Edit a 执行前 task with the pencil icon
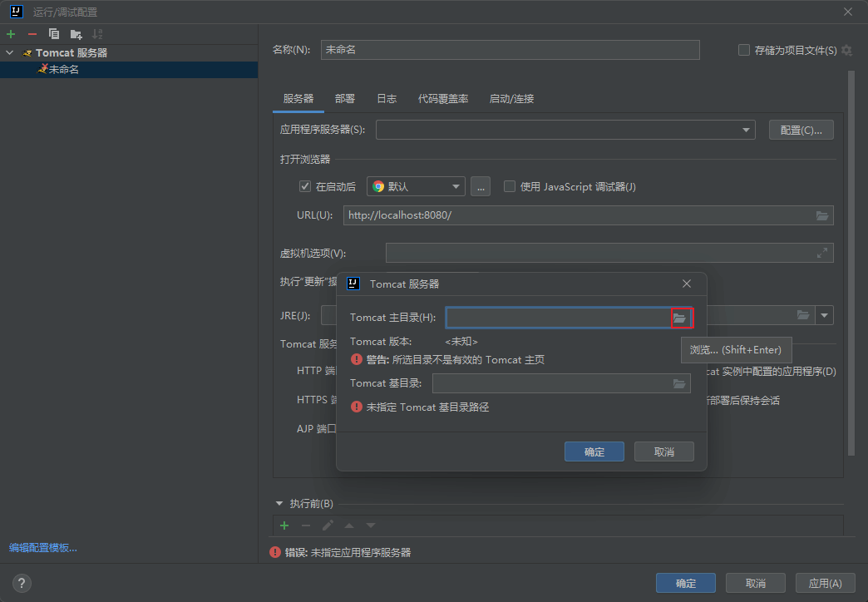Image resolution: width=868 pixels, height=602 pixels. [x=328, y=526]
